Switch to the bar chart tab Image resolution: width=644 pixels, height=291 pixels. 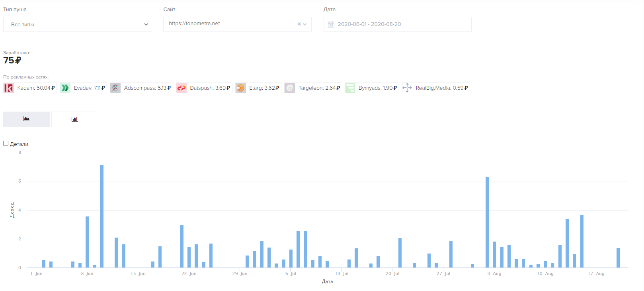click(75, 119)
